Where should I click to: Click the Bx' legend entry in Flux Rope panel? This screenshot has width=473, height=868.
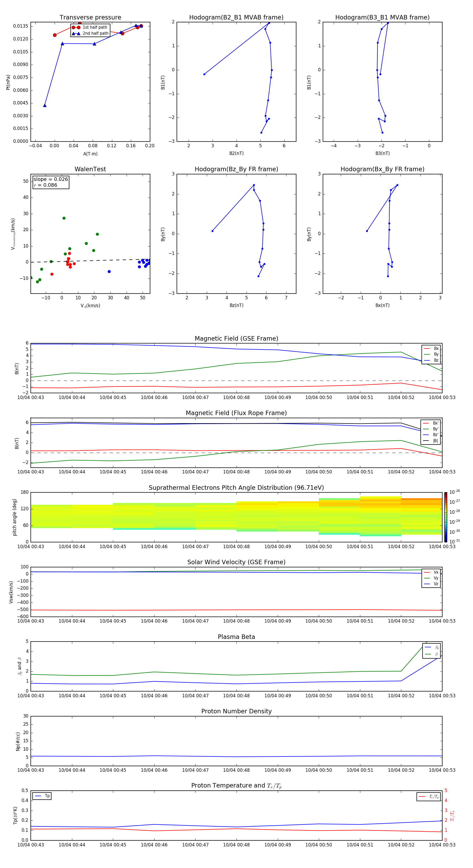tap(431, 423)
